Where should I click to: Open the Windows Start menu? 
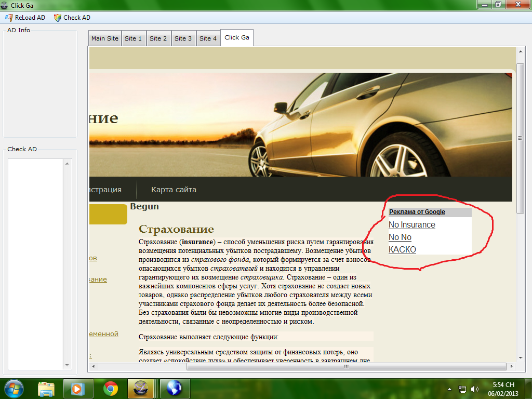[x=14, y=388]
